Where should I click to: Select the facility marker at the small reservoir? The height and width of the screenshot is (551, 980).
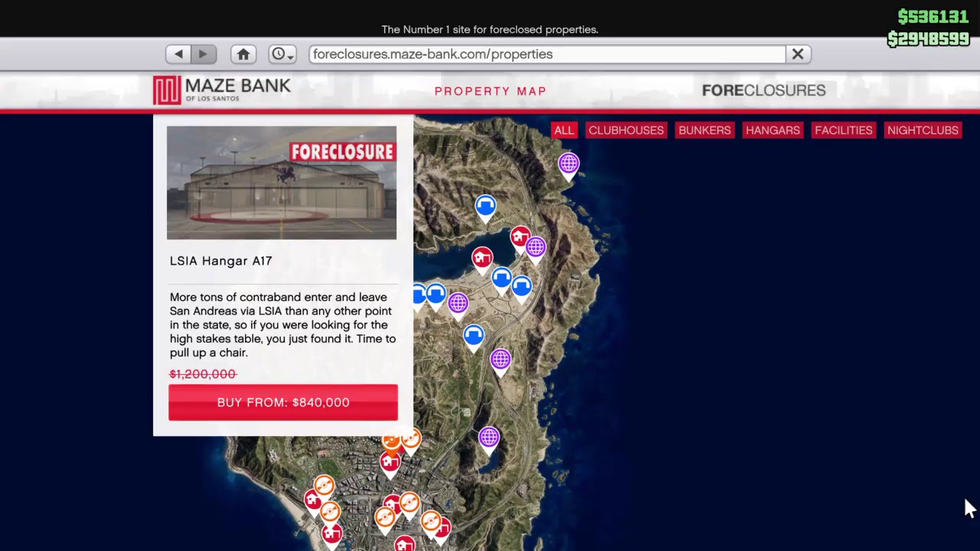(x=489, y=439)
